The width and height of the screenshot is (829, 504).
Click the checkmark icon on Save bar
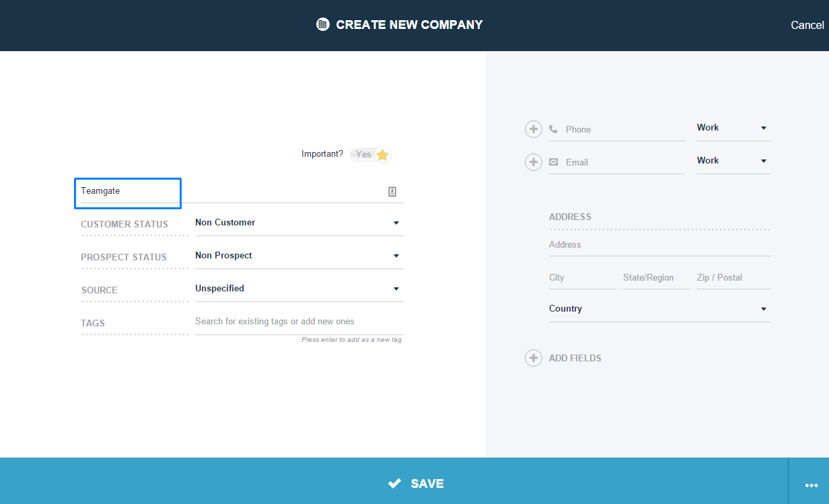pyautogui.click(x=395, y=483)
